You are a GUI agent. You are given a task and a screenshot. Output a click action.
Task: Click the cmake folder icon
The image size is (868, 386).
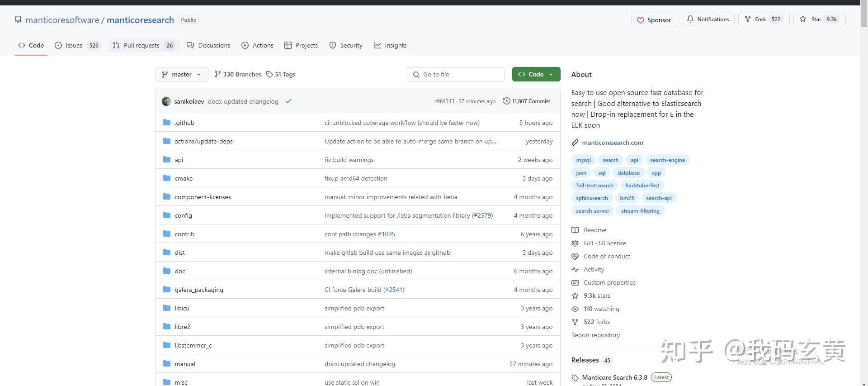click(x=167, y=178)
